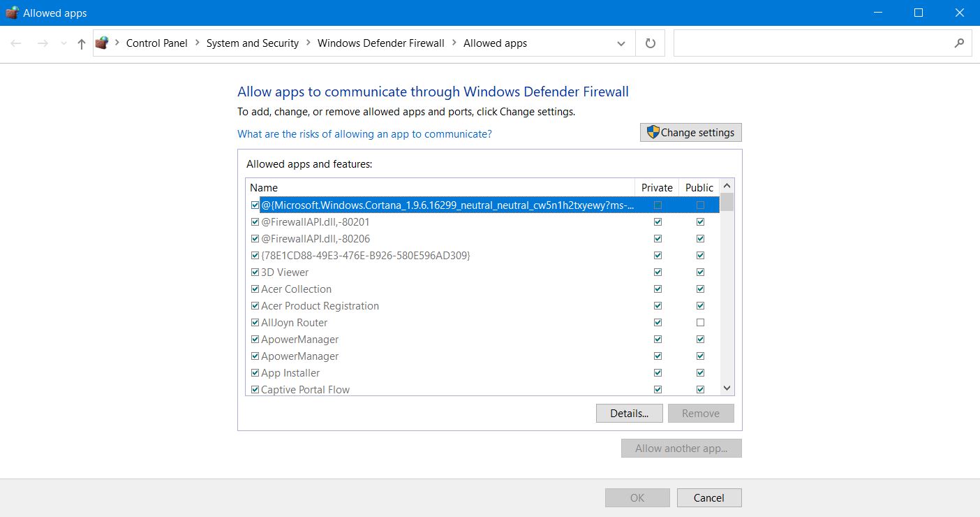Screen dimensions: 980x517
Task: Select Allowed apps breadcrumb
Action: pyautogui.click(x=496, y=43)
